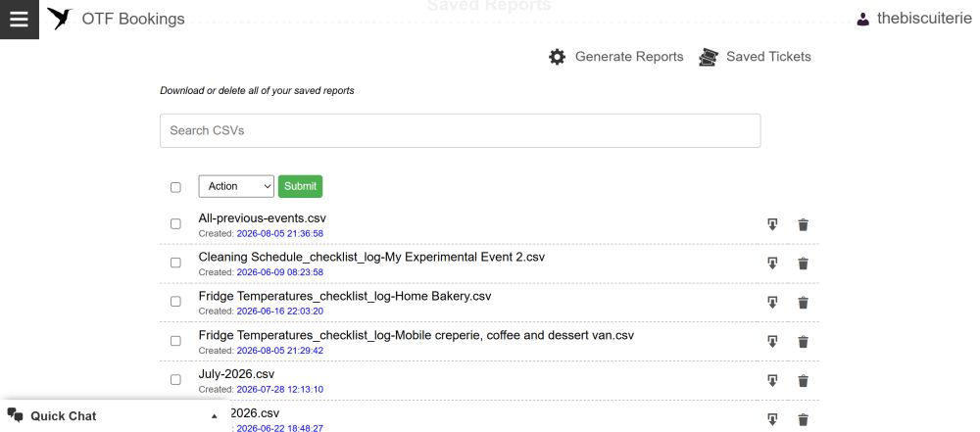Click the date 2026-07-28 12:13:10
The image size is (980, 432).
click(280, 390)
